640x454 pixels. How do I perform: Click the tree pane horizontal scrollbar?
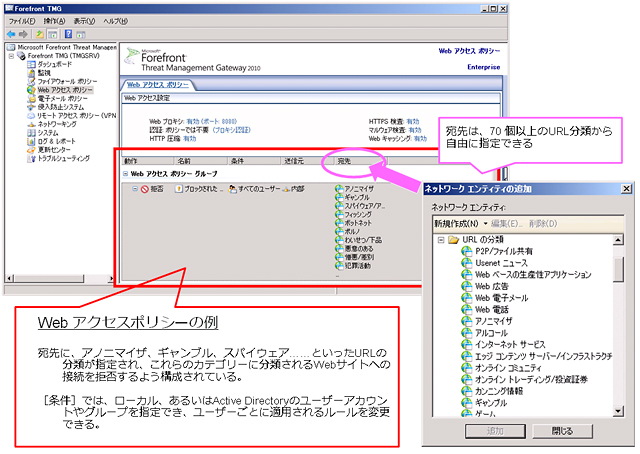(60, 278)
